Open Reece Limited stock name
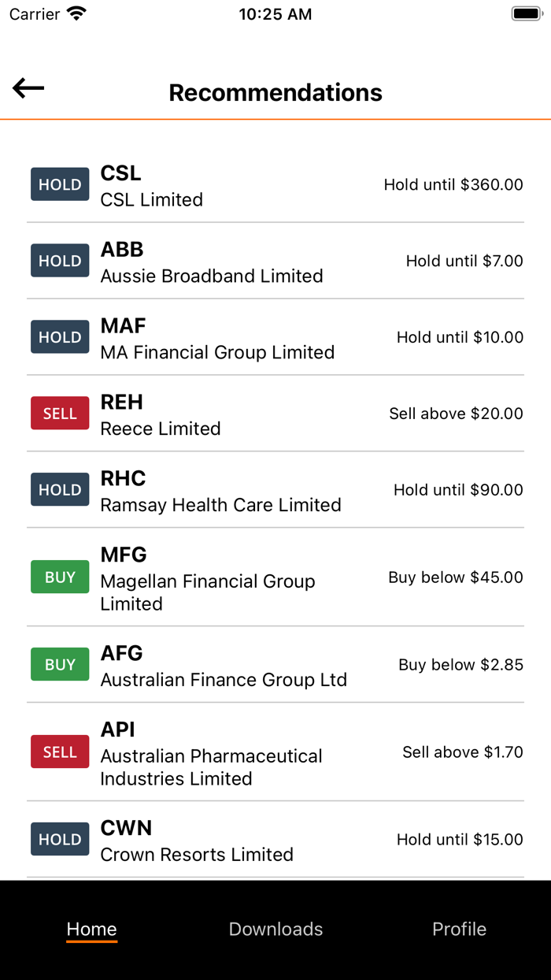551x980 pixels. pyautogui.click(x=161, y=429)
